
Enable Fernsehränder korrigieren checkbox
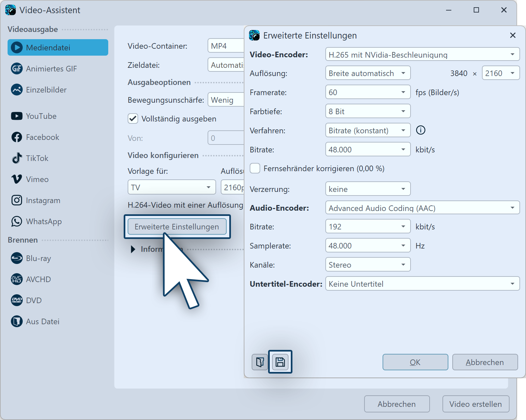[x=255, y=169]
